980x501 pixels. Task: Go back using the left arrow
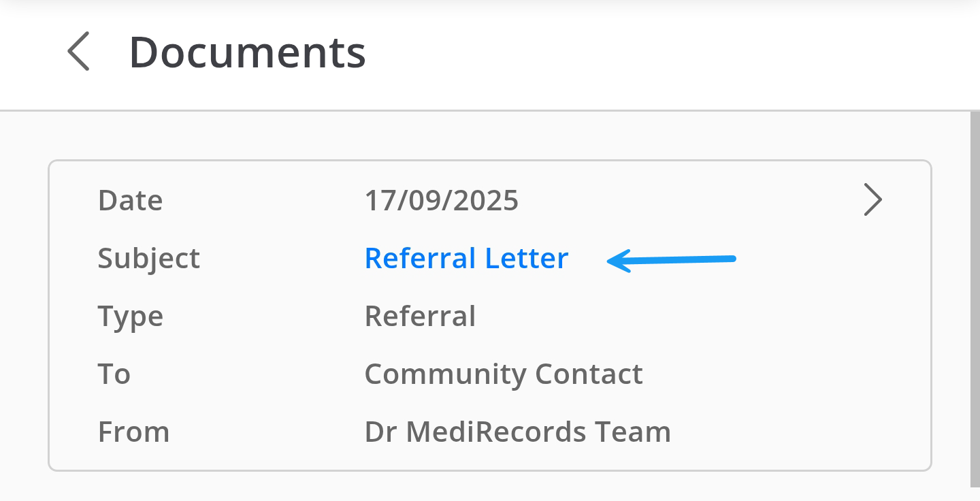[79, 52]
